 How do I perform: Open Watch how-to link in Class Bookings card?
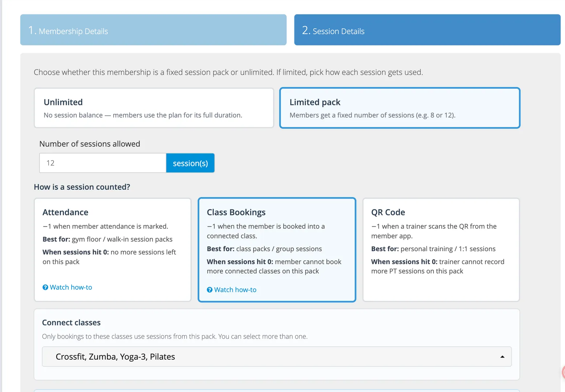point(232,290)
